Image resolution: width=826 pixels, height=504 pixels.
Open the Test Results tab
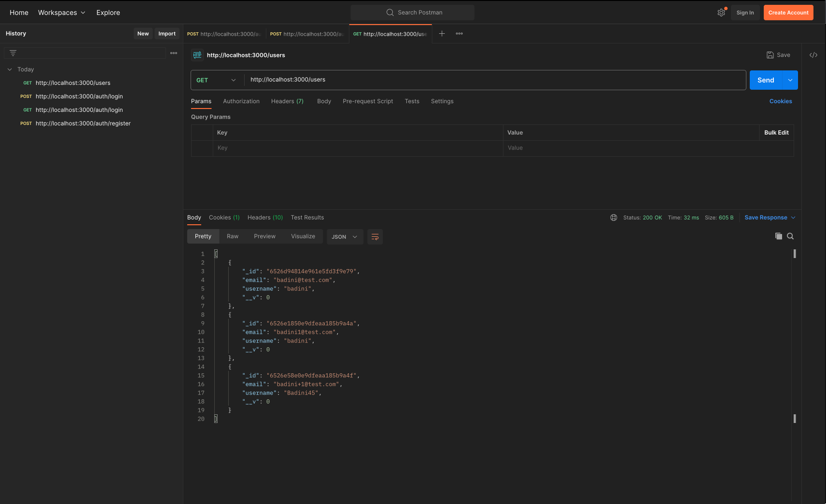coord(307,218)
